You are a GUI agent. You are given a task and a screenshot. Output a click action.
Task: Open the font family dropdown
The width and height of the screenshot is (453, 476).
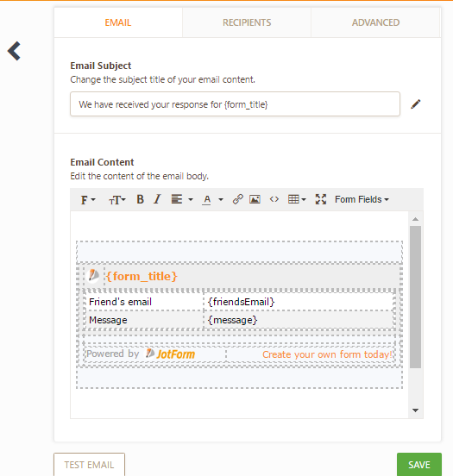[88, 200]
